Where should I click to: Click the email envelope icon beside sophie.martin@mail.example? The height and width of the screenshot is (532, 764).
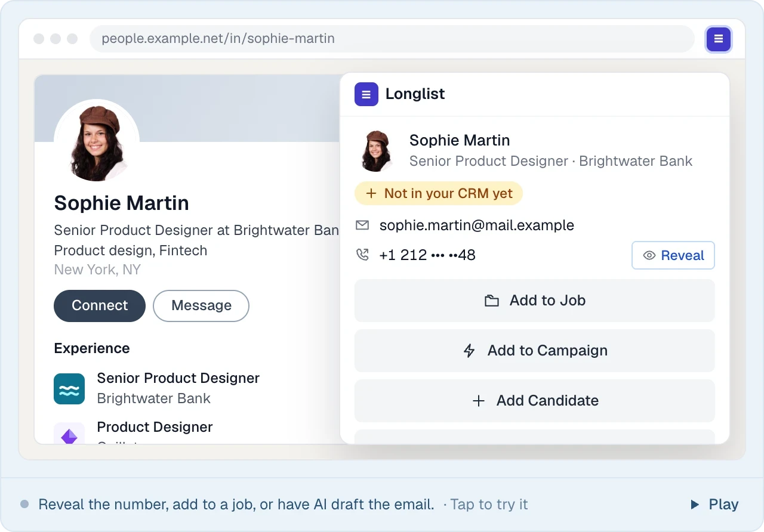[362, 225]
